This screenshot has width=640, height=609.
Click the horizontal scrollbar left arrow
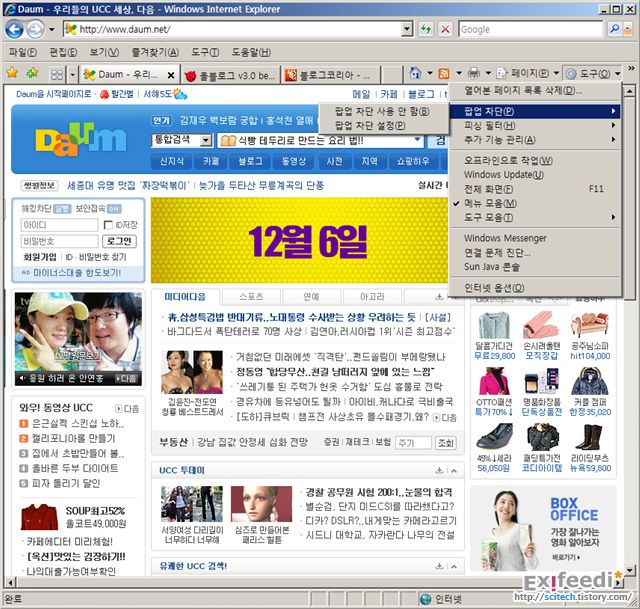[11, 582]
